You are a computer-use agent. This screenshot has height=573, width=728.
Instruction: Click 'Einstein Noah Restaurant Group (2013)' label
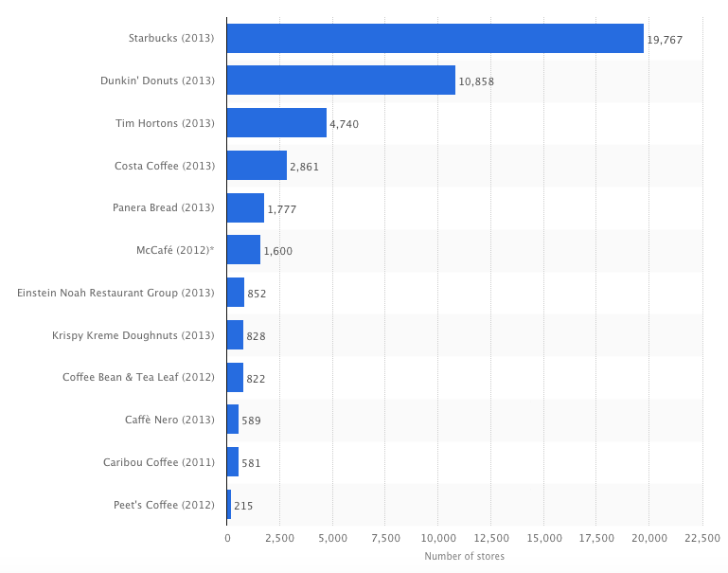(x=115, y=293)
